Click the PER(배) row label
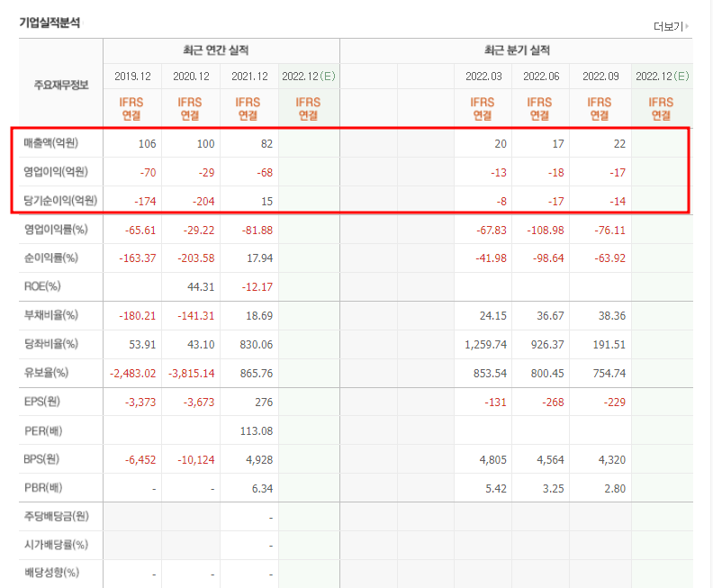The image size is (713, 588). (x=43, y=430)
